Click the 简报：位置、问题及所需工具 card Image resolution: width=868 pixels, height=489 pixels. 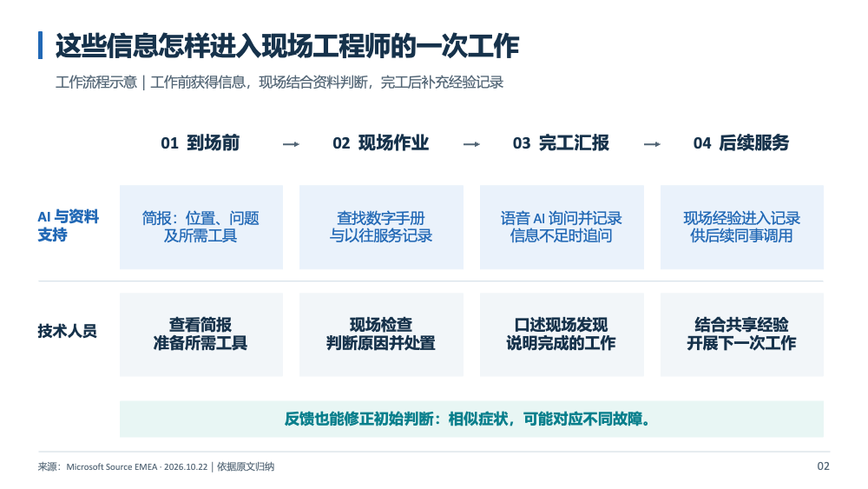click(x=201, y=227)
